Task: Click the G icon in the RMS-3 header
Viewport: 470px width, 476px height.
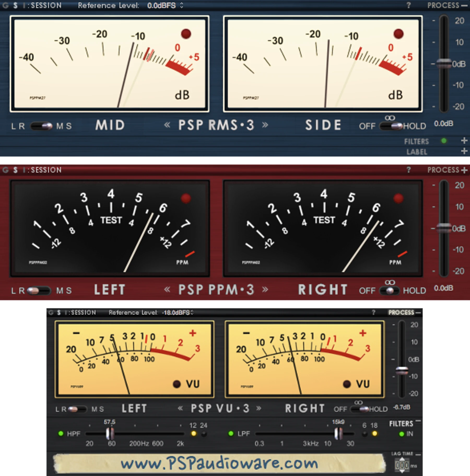Action: click(5, 5)
